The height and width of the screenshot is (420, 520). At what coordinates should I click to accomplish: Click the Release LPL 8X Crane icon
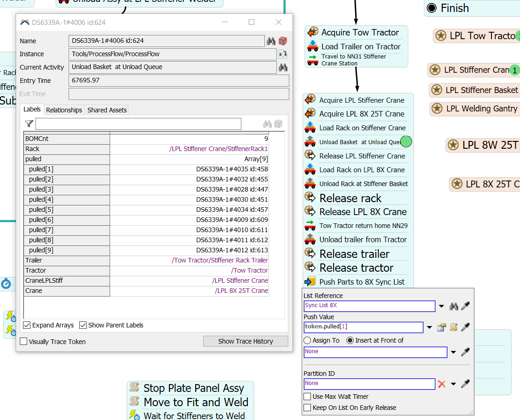pos(310,211)
